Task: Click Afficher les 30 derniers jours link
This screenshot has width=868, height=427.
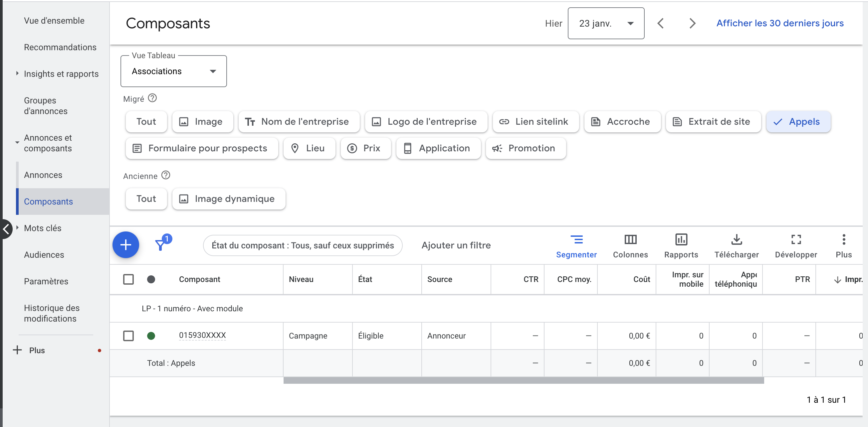Action: pos(780,23)
